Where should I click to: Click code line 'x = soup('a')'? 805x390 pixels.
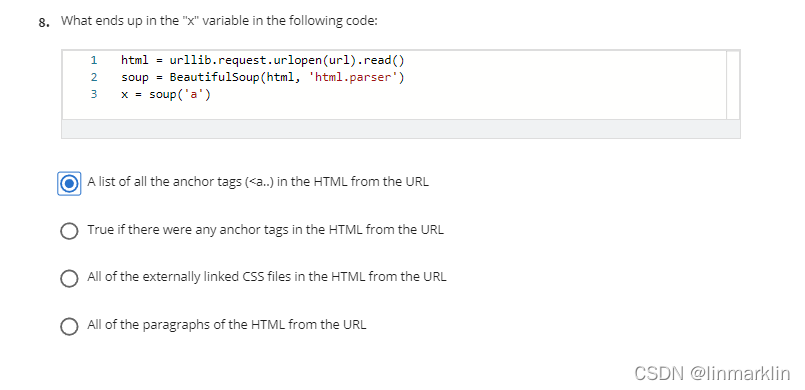tap(166, 94)
